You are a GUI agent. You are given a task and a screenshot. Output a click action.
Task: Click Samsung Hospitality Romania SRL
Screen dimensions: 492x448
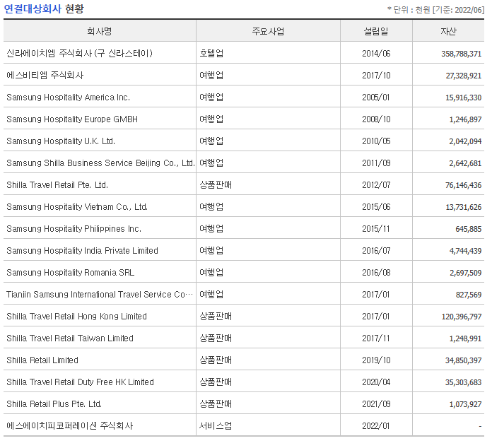70,273
